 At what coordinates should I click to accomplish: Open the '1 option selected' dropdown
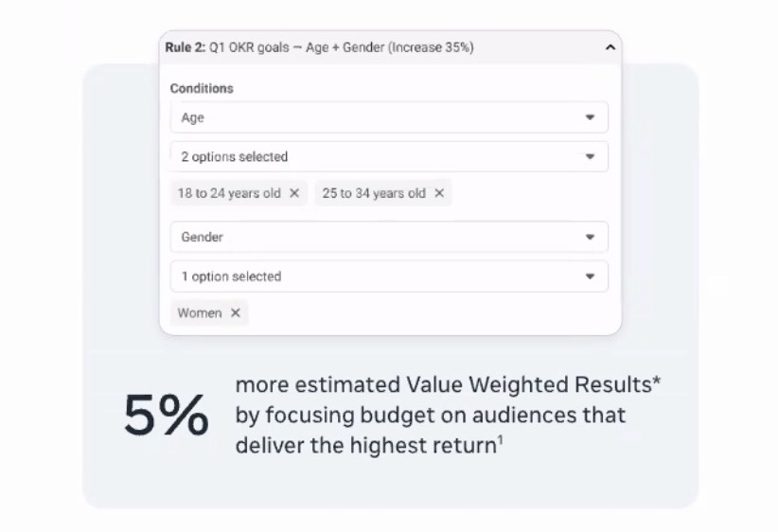click(x=389, y=276)
